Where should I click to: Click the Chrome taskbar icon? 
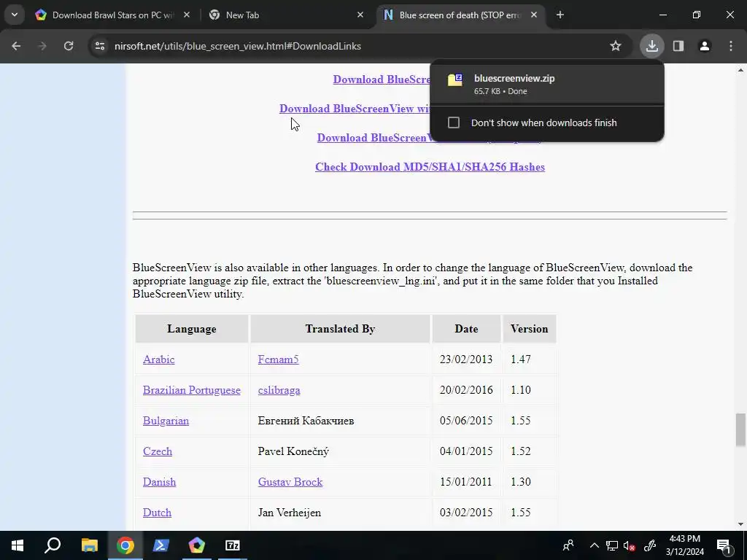pos(125,545)
